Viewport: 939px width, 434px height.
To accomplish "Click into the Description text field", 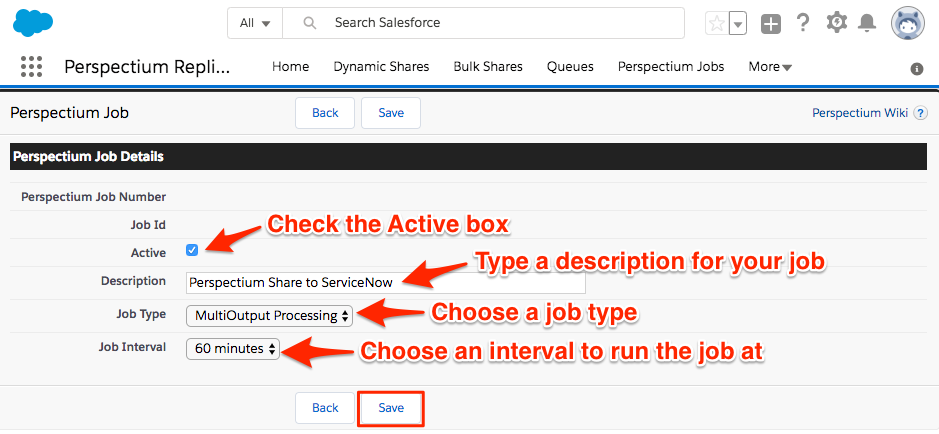I will tap(386, 283).
